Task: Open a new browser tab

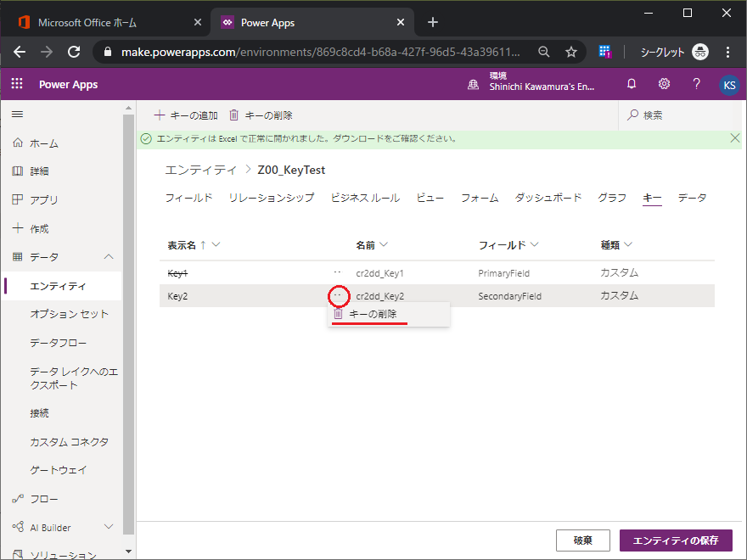Action: pyautogui.click(x=433, y=22)
